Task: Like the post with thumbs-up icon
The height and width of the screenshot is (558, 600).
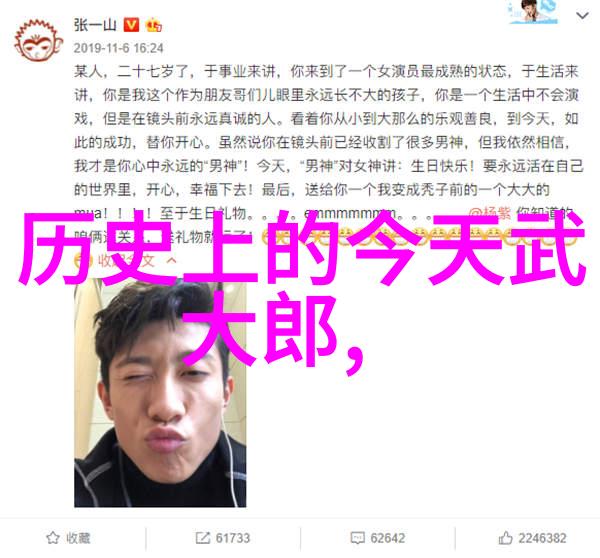Action: click(505, 538)
